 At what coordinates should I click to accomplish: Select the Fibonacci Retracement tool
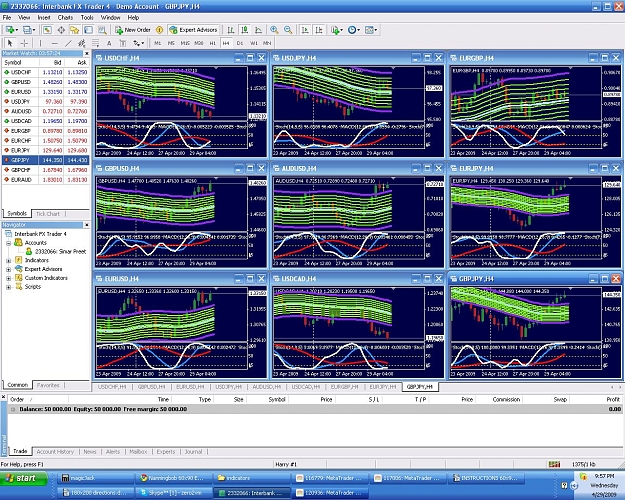pos(96,43)
